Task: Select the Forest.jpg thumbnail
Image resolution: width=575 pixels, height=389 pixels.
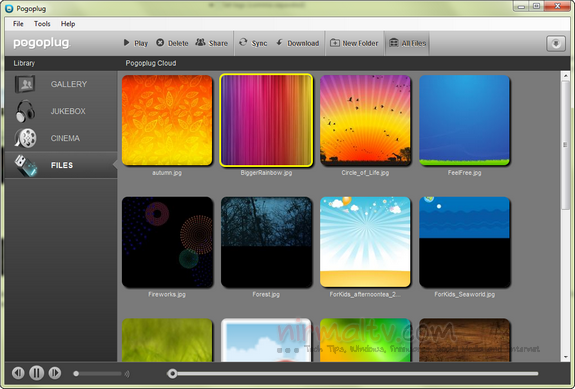Action: 266,242
